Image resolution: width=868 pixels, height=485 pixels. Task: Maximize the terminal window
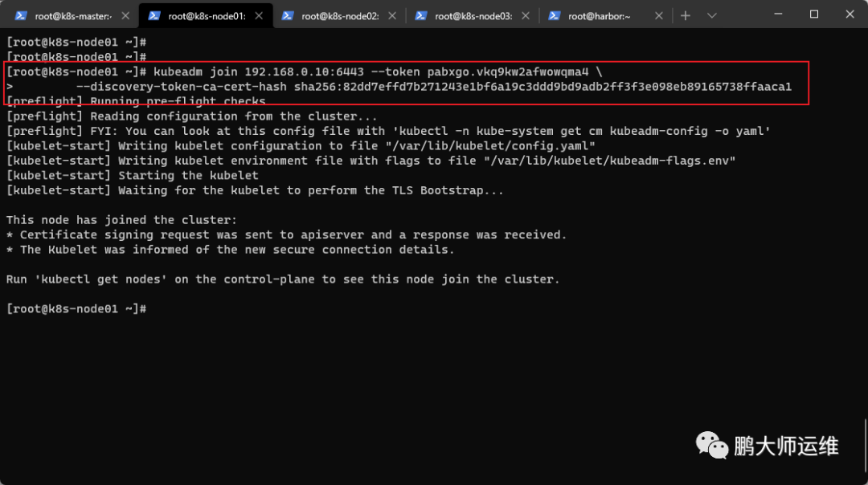813,14
